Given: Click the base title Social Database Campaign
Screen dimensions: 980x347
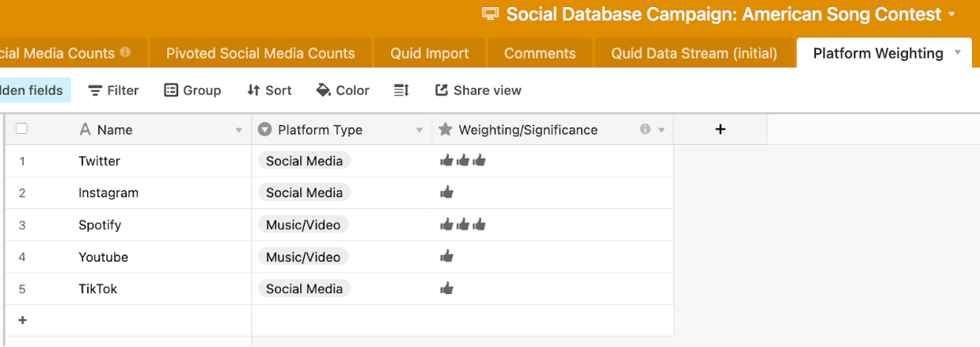Looking at the screenshot, I should pos(724,14).
